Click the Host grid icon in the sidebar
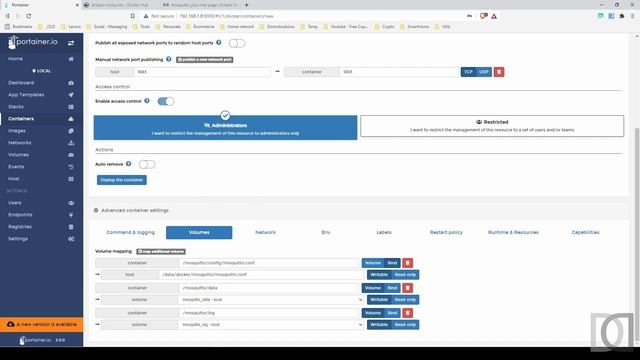 (71, 179)
